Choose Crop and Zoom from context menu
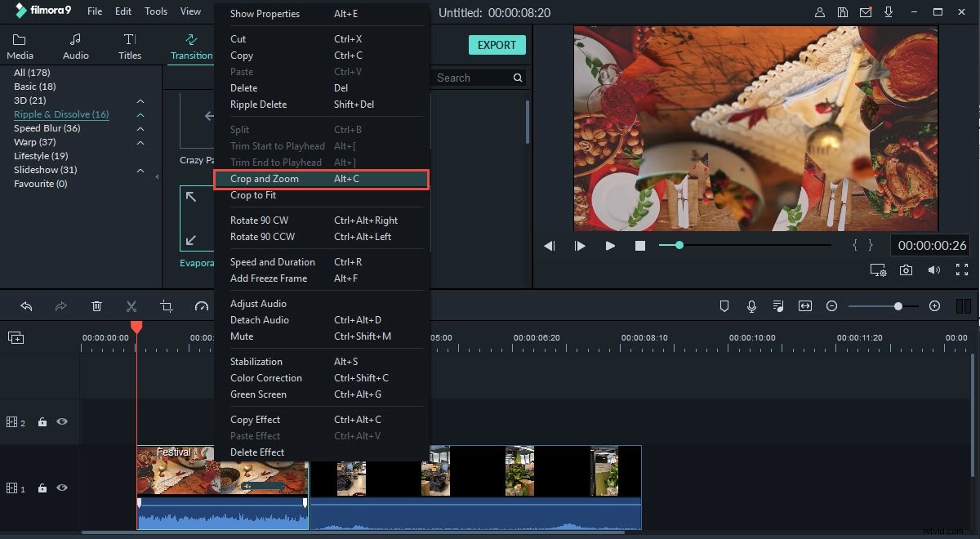The image size is (980, 539). pos(264,179)
